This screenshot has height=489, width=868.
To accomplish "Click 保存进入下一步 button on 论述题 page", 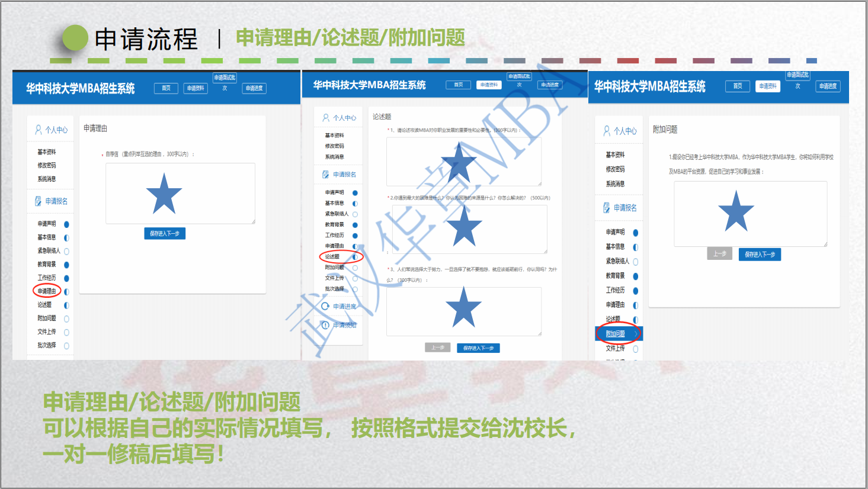I will [x=478, y=348].
